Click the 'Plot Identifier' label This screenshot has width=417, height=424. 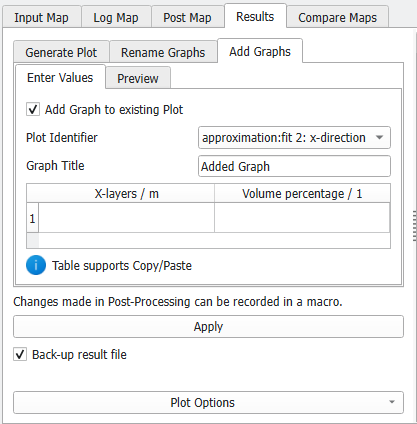pos(62,137)
